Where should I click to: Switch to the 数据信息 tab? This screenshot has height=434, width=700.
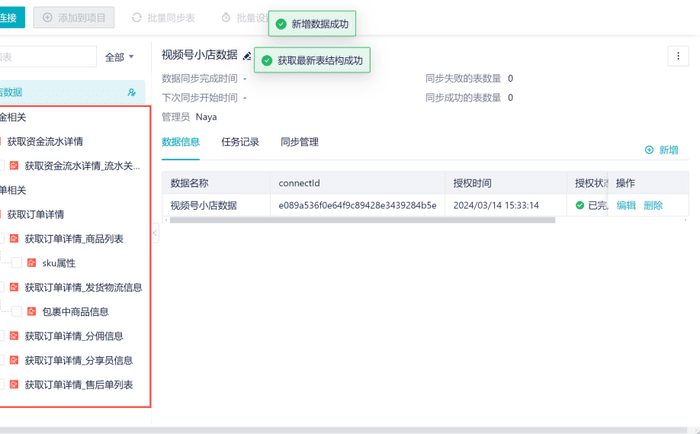[180, 142]
